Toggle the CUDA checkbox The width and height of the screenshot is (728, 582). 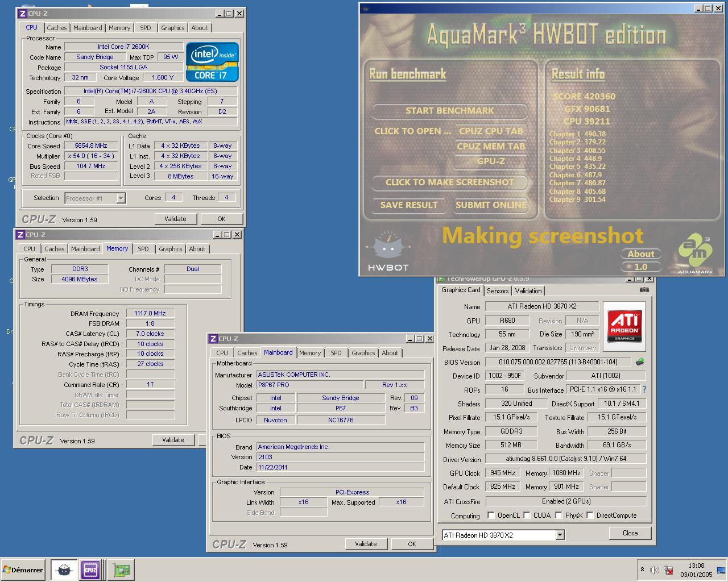tap(527, 516)
